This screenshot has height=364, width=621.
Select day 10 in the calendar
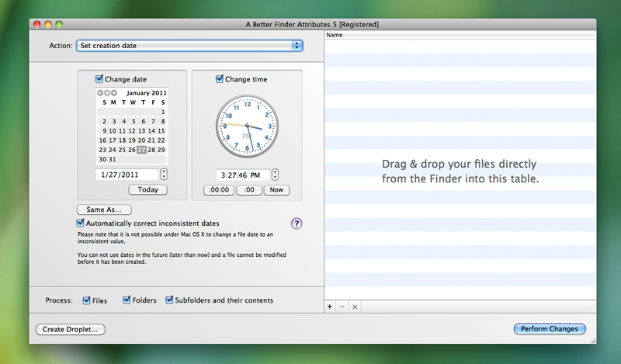click(113, 130)
